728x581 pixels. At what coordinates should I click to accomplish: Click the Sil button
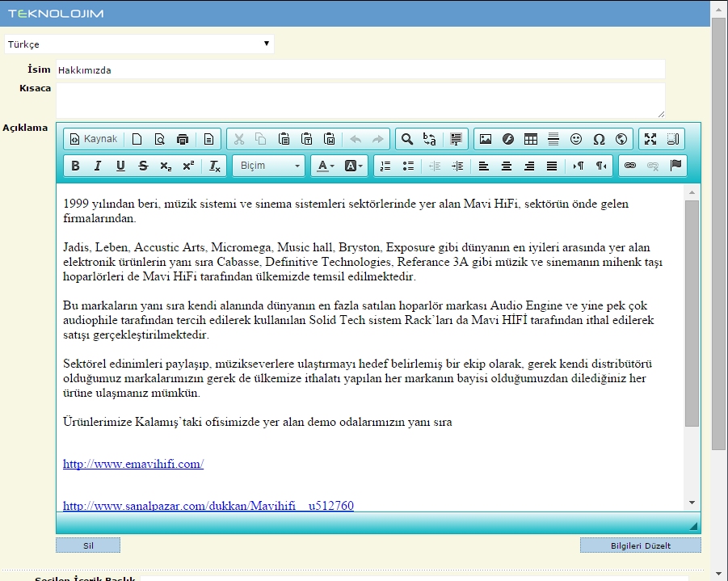tap(88, 545)
